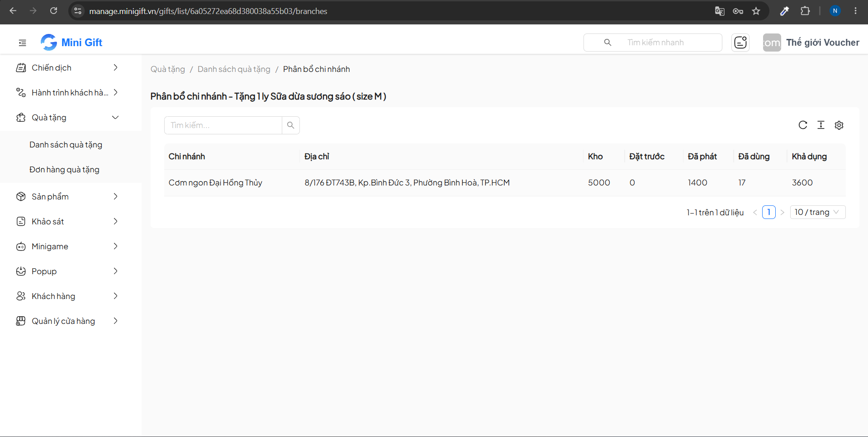The width and height of the screenshot is (868, 437).
Task: Collapse the Quà tặng submenu chevron
Action: [115, 118]
